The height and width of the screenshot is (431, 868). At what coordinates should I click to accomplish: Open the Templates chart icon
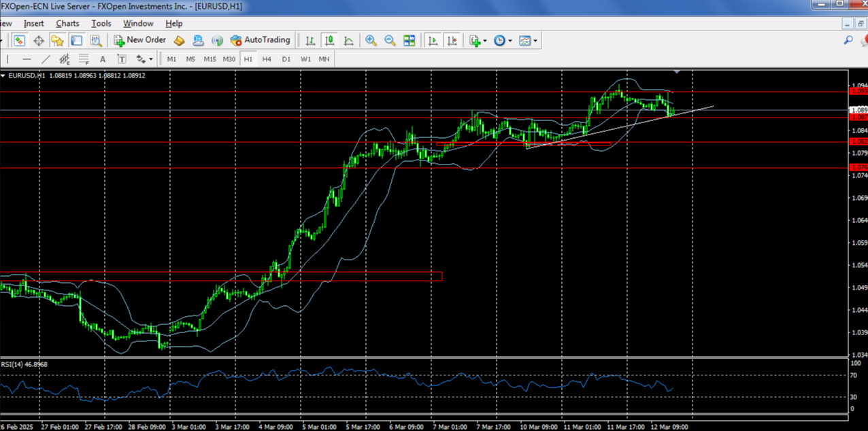pyautogui.click(x=524, y=40)
